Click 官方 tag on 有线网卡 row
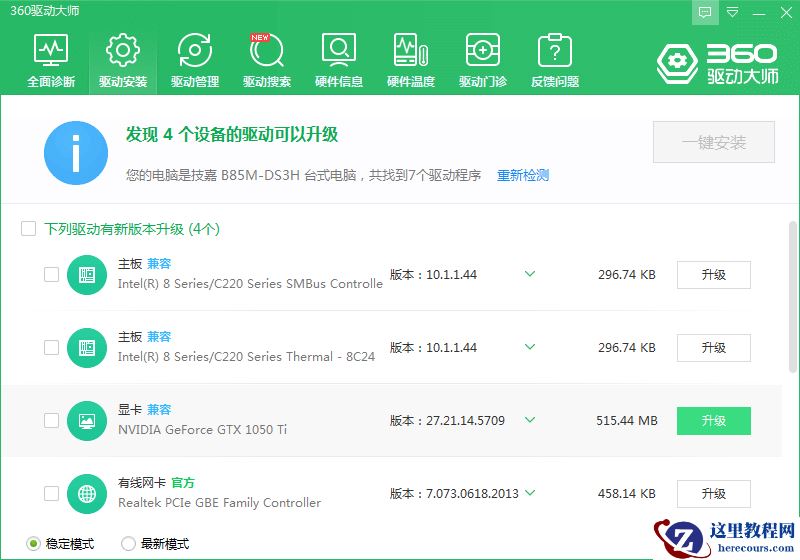800x560 pixels. coord(183,482)
